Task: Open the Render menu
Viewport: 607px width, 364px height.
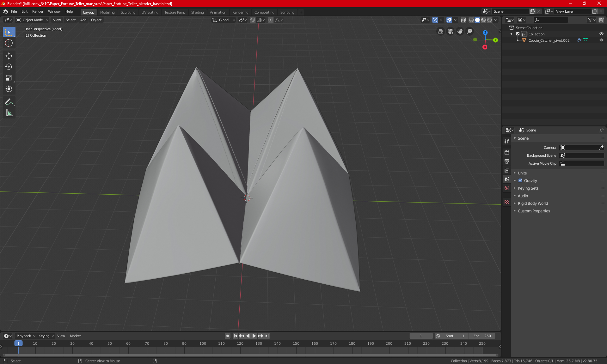Action: [38, 11]
